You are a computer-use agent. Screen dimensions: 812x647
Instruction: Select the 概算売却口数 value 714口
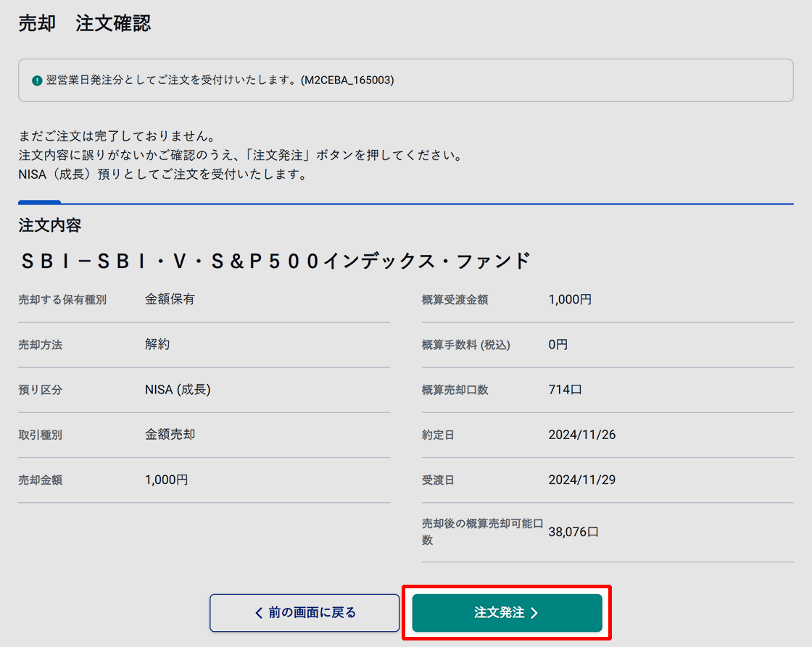pyautogui.click(x=565, y=389)
